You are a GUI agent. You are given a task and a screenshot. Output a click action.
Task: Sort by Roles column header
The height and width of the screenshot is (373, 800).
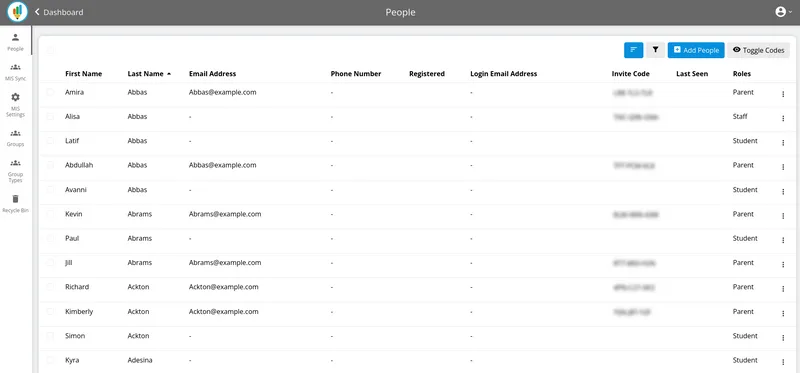click(741, 73)
